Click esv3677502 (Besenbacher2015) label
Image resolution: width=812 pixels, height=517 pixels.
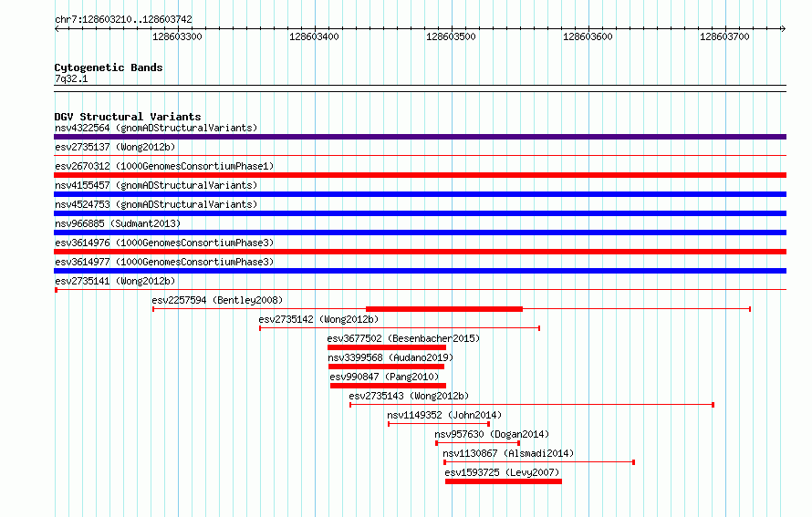[x=403, y=338]
